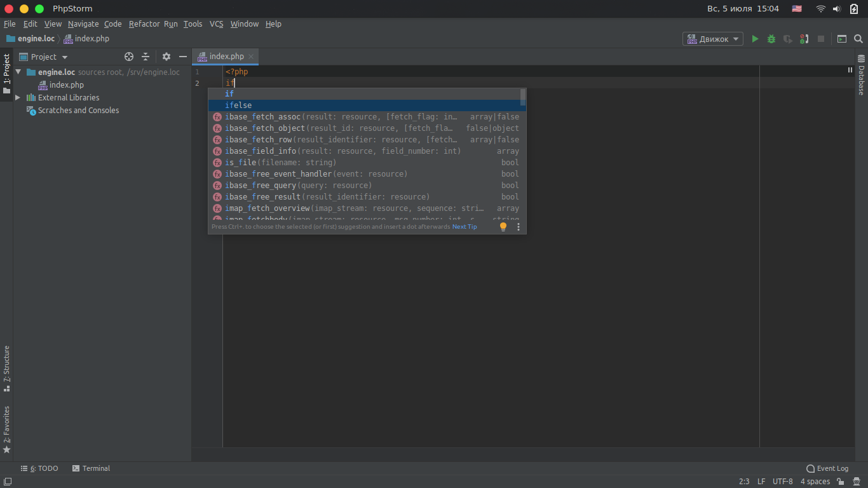Click the completion list scrollbar
Viewport: 868px width, 488px height.
523,97
